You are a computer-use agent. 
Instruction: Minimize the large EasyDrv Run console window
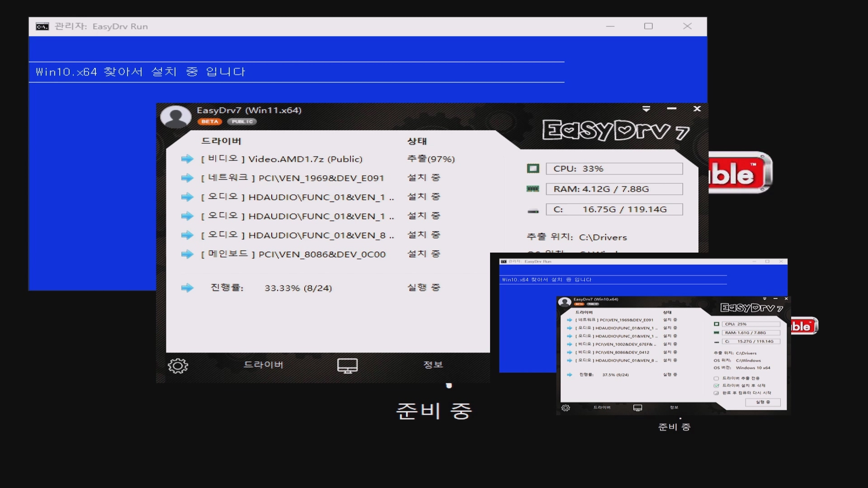(x=610, y=26)
